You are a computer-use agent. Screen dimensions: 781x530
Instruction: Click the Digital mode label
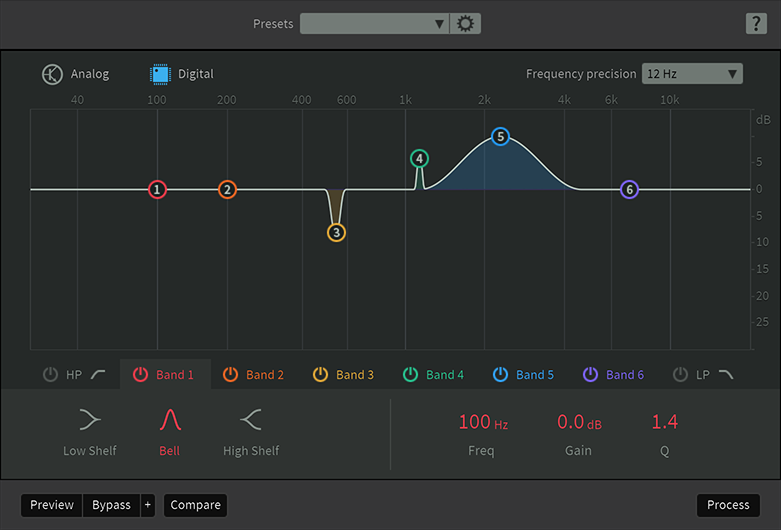(196, 74)
